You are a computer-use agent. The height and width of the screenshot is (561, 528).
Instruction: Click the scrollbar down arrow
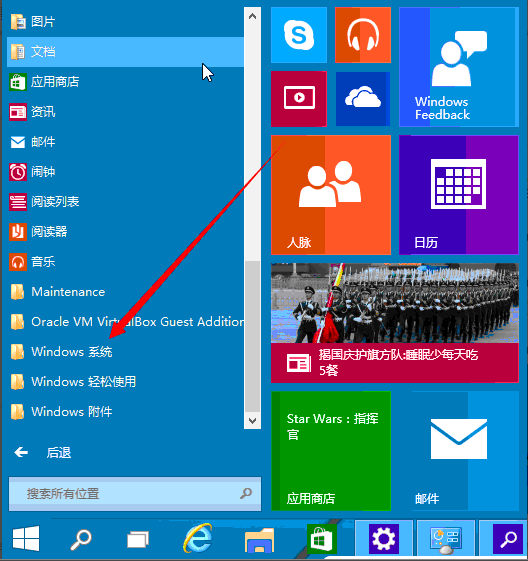252,420
